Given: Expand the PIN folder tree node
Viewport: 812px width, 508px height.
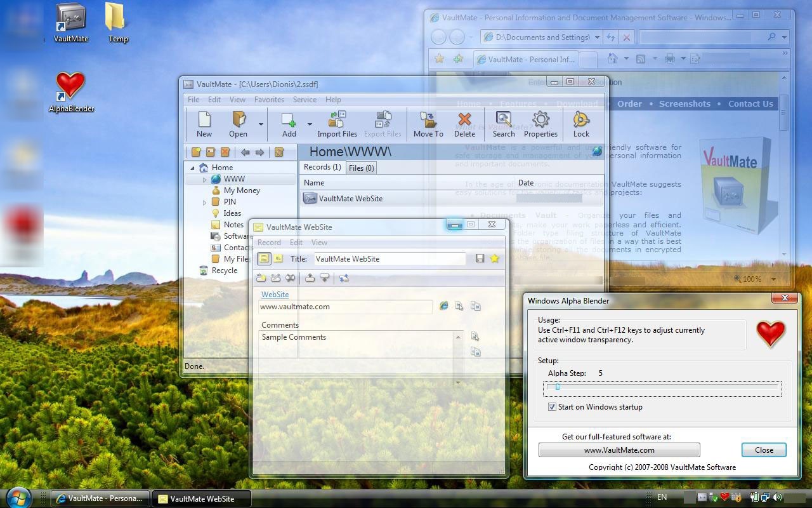Looking at the screenshot, I should click(x=204, y=203).
